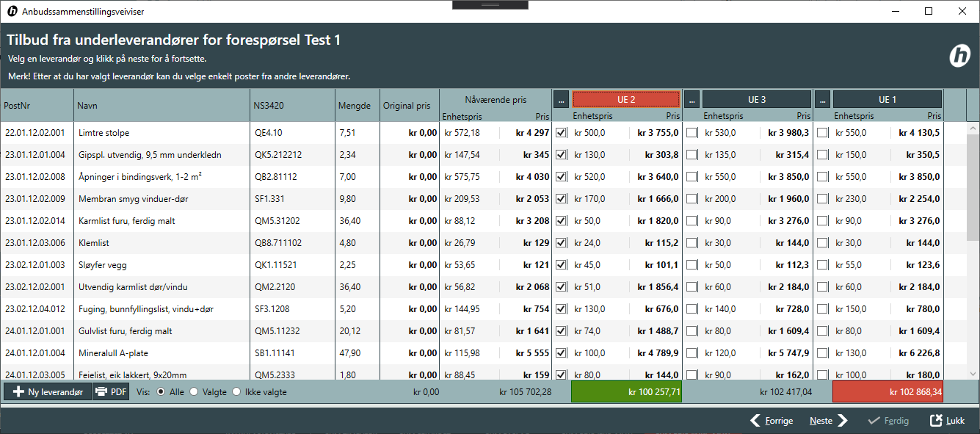Select the UE 3 supplier header

click(756, 99)
